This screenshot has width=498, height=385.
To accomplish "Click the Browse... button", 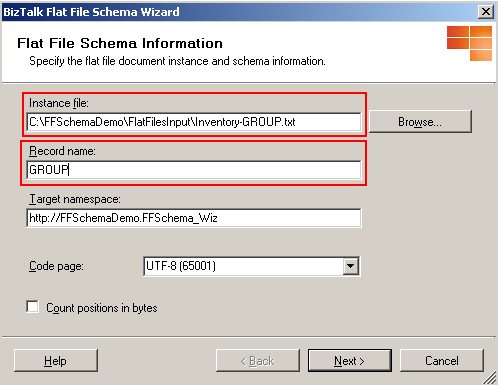I will click(x=420, y=122).
